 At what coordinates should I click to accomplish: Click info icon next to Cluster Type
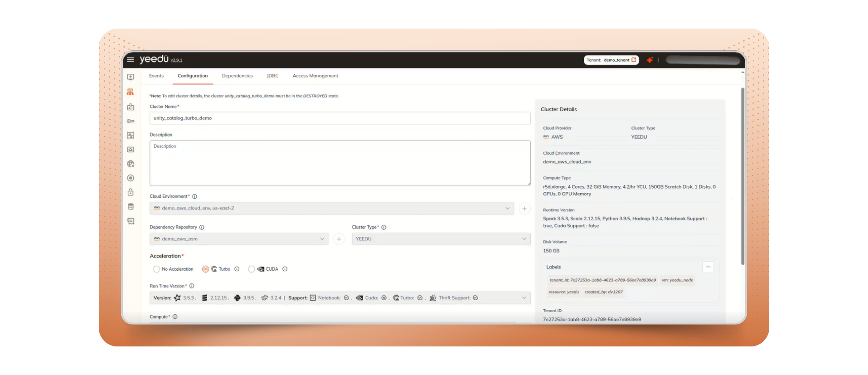383,227
